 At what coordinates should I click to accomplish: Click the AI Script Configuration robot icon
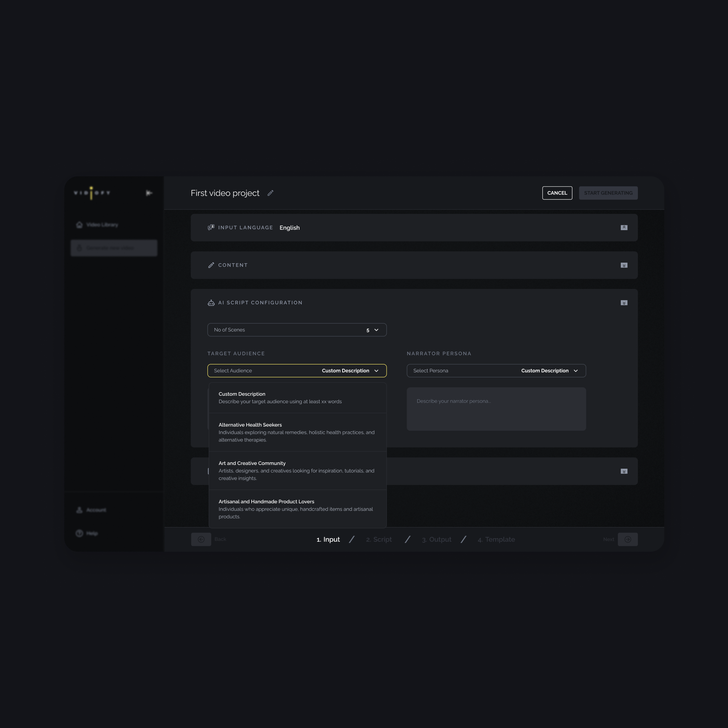pyautogui.click(x=211, y=303)
